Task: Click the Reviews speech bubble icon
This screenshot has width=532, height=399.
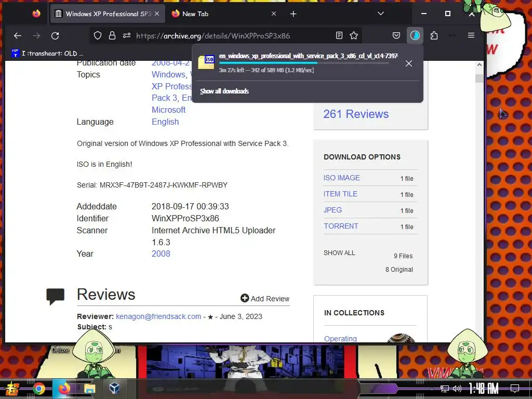Action: (x=55, y=296)
